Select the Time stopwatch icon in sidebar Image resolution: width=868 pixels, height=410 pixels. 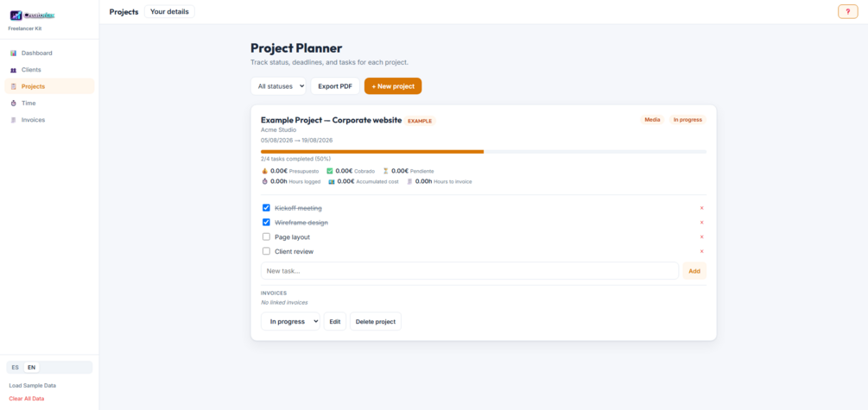click(x=13, y=103)
